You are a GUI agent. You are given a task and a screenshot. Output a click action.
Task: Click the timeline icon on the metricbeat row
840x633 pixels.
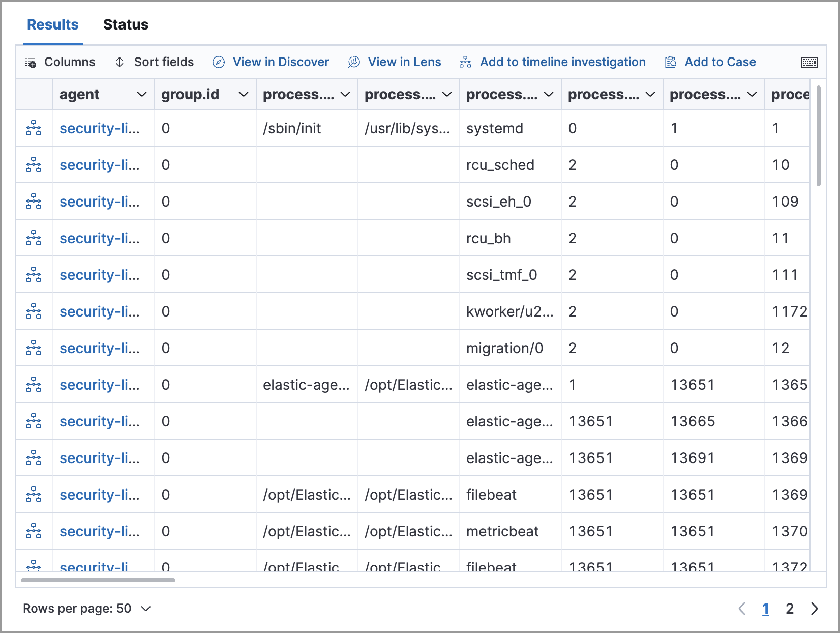pyautogui.click(x=34, y=531)
